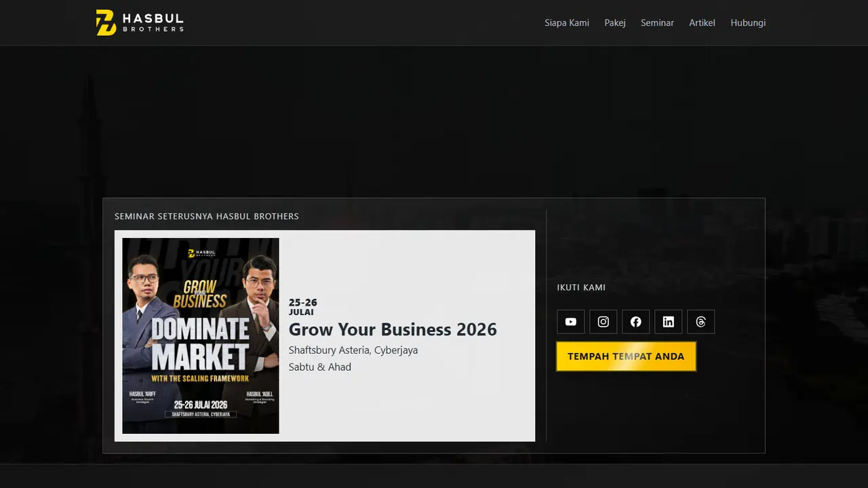Viewport: 868px width, 488px height.
Task: Open the Threads social icon
Action: point(701,322)
